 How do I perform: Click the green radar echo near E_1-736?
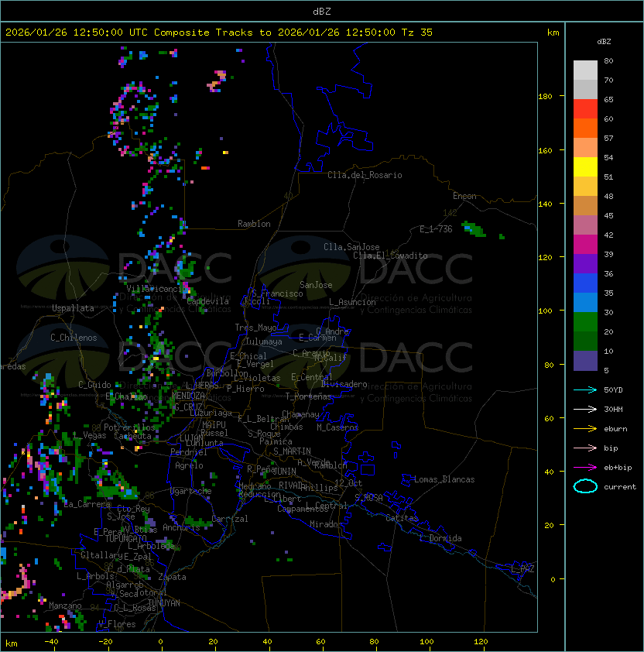(474, 229)
